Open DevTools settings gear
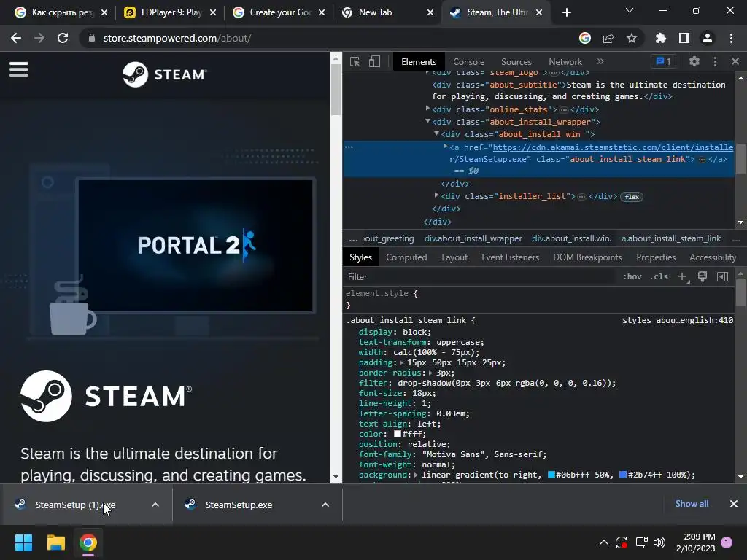 click(694, 61)
